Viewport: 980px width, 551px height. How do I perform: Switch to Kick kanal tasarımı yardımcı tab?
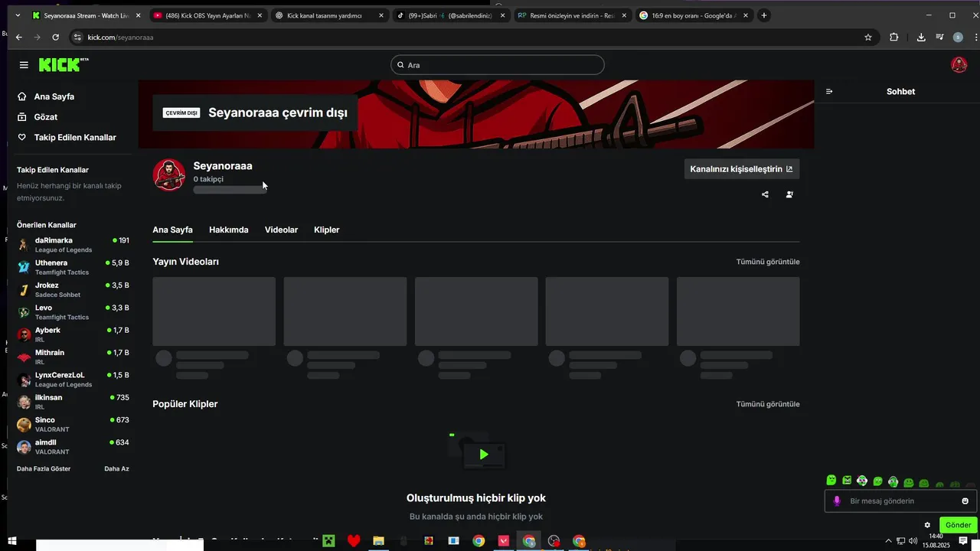coord(329,15)
